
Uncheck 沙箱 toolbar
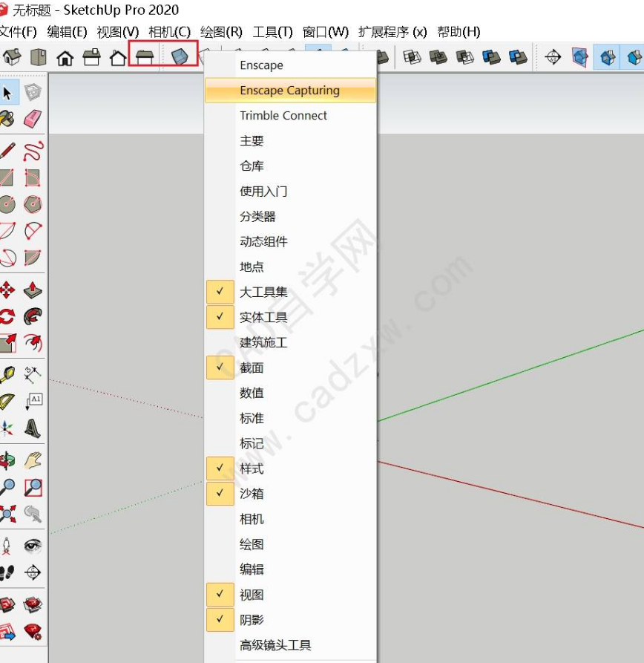[290, 494]
